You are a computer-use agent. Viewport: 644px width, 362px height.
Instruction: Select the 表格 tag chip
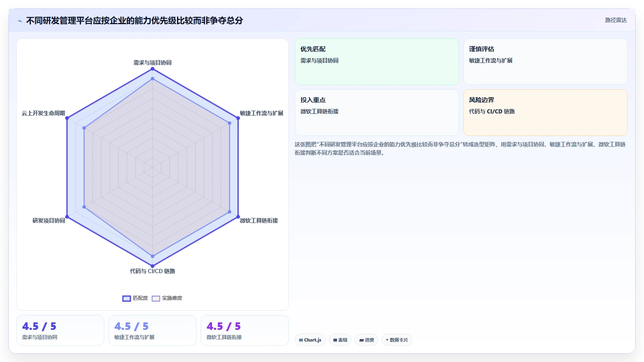coord(340,340)
